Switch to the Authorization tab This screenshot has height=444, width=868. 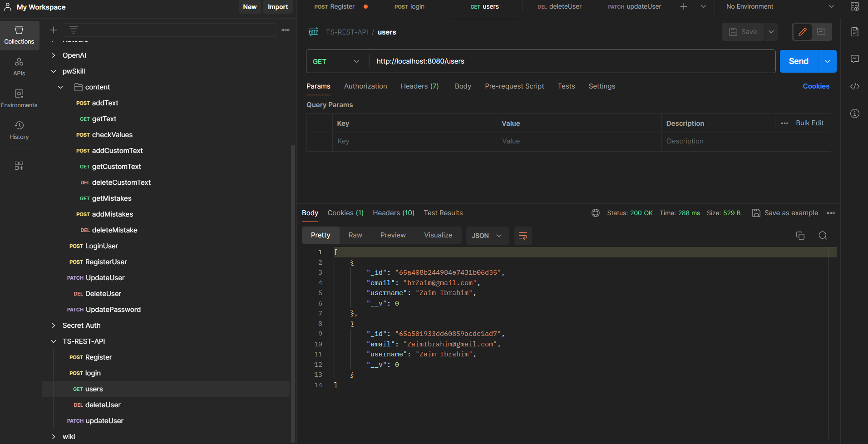pos(365,86)
